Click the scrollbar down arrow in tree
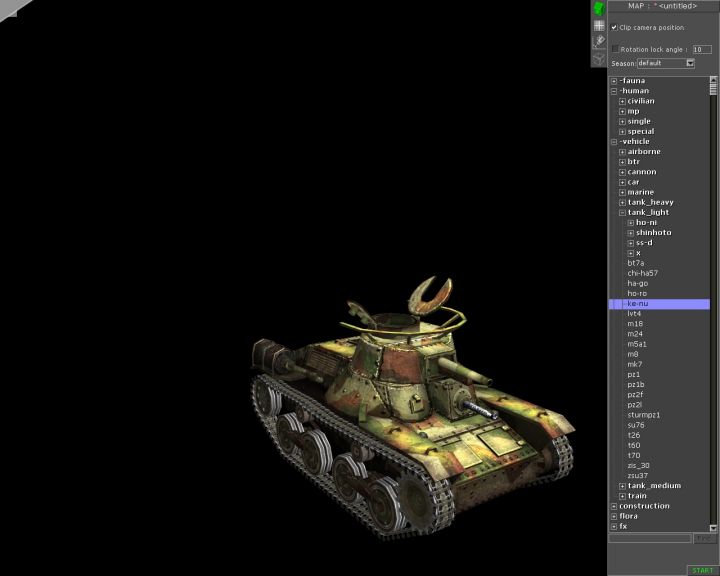 714,527
